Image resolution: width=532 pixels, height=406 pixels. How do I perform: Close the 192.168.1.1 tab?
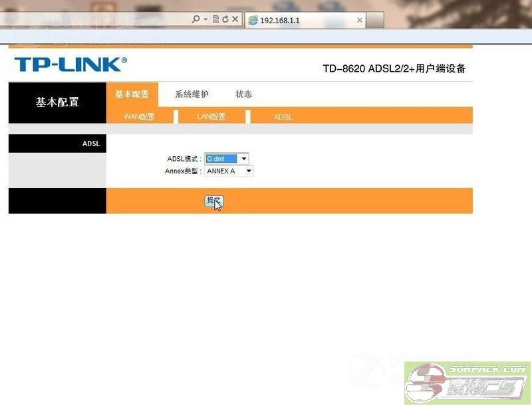tap(360, 21)
